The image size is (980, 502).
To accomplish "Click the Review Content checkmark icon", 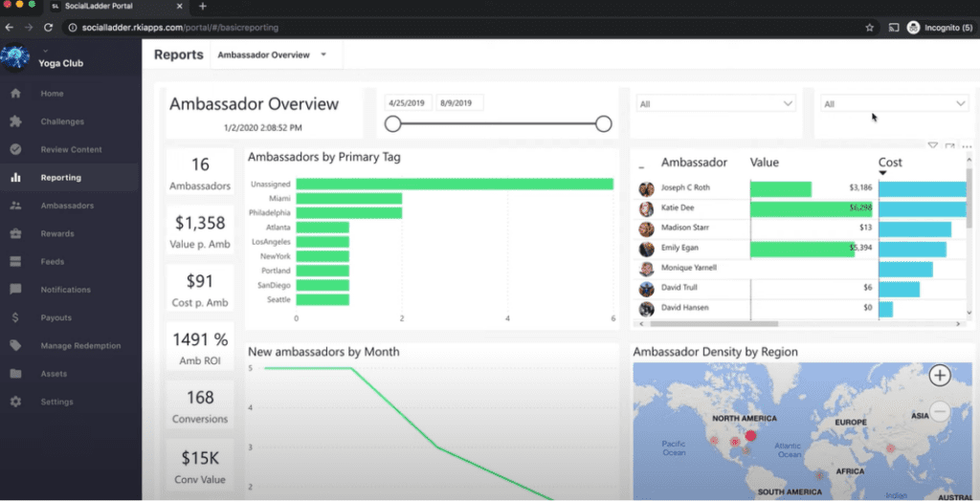I will coord(15,149).
